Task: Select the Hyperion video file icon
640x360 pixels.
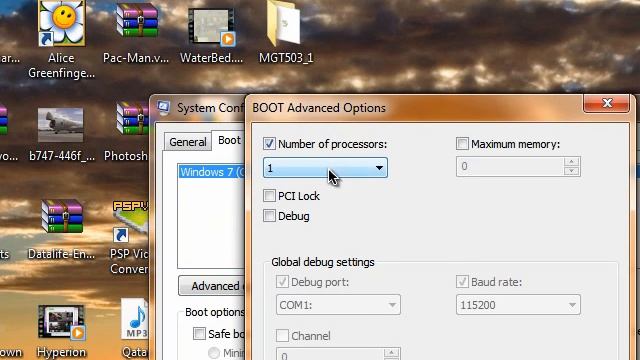Action: click(x=61, y=322)
